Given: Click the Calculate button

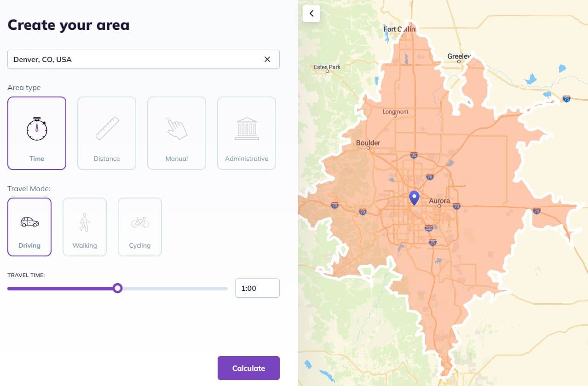Looking at the screenshot, I should tap(248, 368).
